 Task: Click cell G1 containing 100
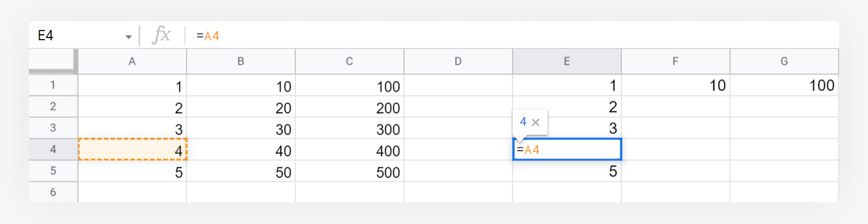point(784,85)
